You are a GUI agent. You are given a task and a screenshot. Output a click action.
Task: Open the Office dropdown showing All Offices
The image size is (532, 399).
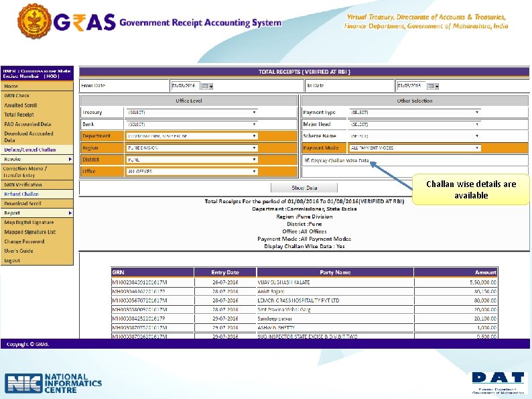point(192,172)
